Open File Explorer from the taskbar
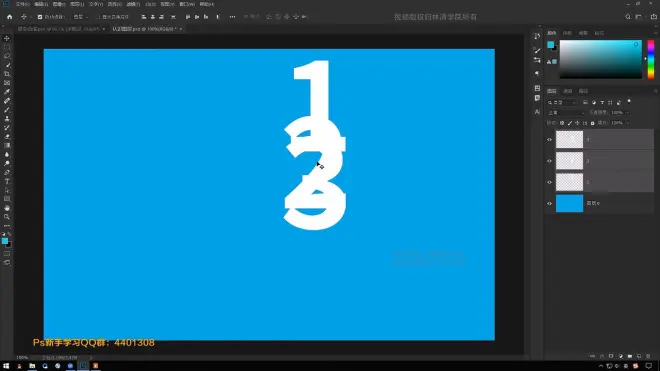 point(32,366)
